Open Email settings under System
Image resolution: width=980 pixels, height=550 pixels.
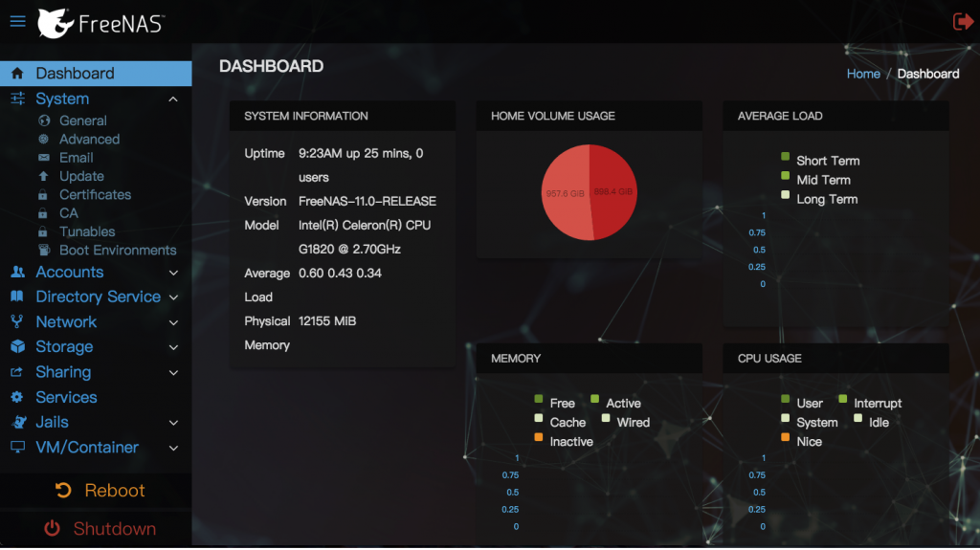[77, 158]
